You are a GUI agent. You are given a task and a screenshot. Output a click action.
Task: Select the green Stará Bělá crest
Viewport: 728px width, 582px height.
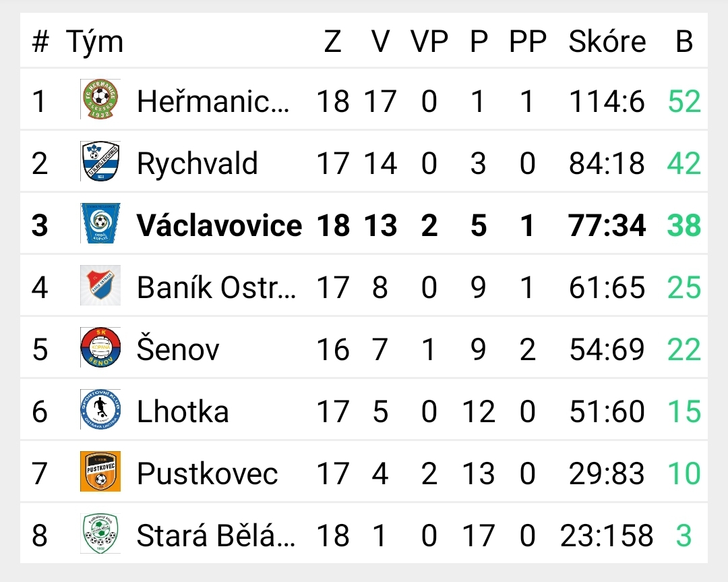pos(100,533)
